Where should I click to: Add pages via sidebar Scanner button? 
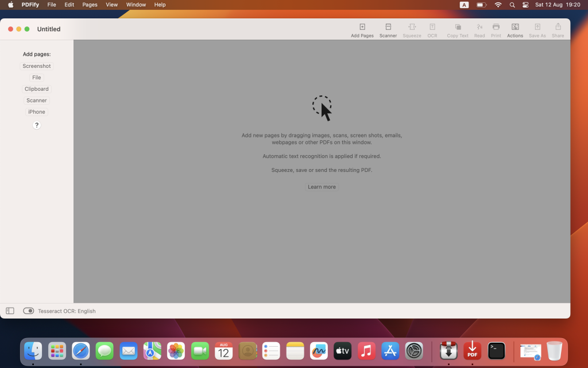[x=36, y=100]
